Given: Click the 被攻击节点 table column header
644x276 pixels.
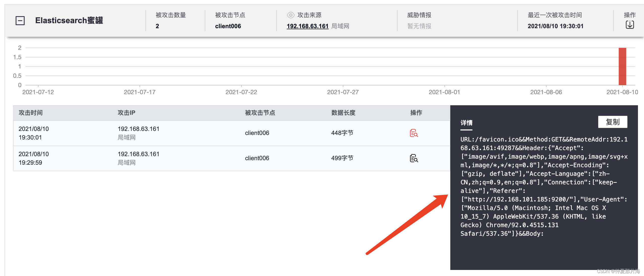Looking at the screenshot, I should coord(260,113).
